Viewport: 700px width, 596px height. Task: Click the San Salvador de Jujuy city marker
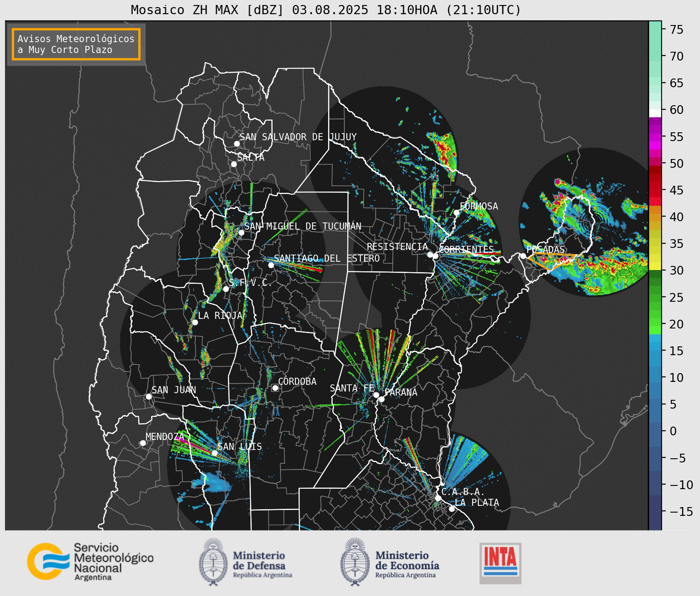pos(237,144)
